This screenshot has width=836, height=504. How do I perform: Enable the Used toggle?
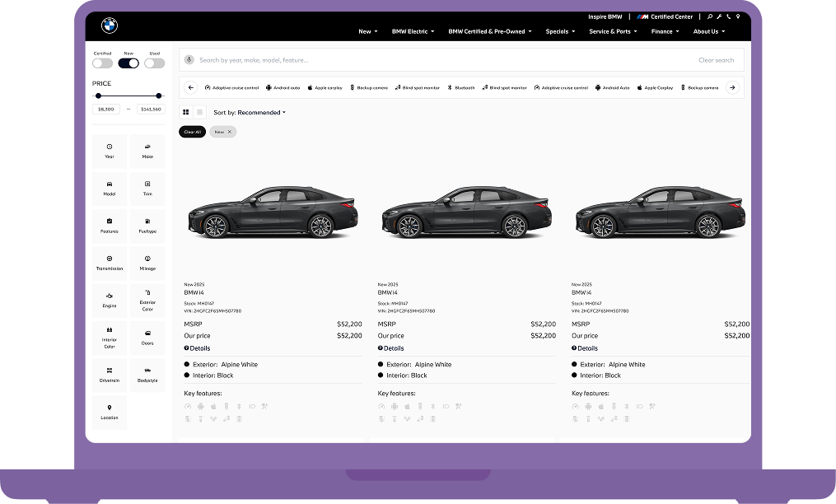click(x=155, y=63)
